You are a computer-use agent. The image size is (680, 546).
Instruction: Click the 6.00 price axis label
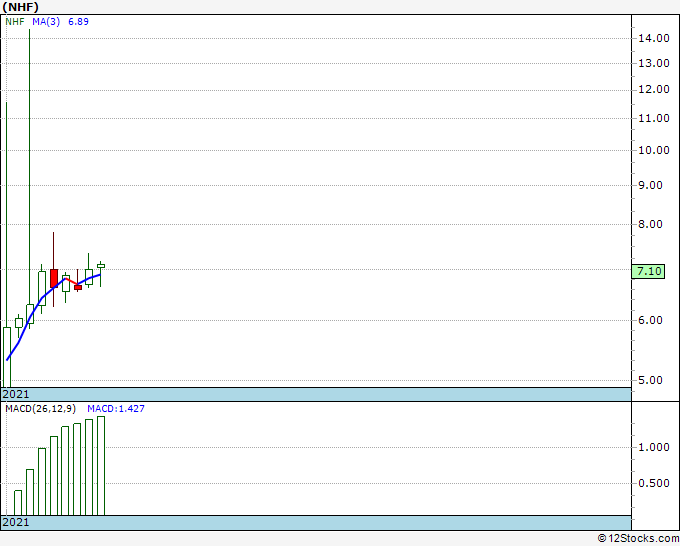pos(651,320)
